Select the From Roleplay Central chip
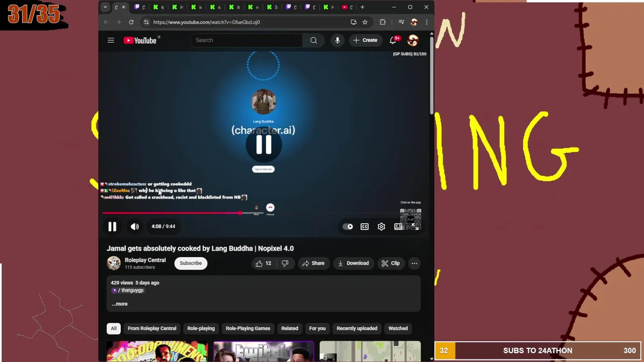644x362 pixels. pyautogui.click(x=152, y=328)
